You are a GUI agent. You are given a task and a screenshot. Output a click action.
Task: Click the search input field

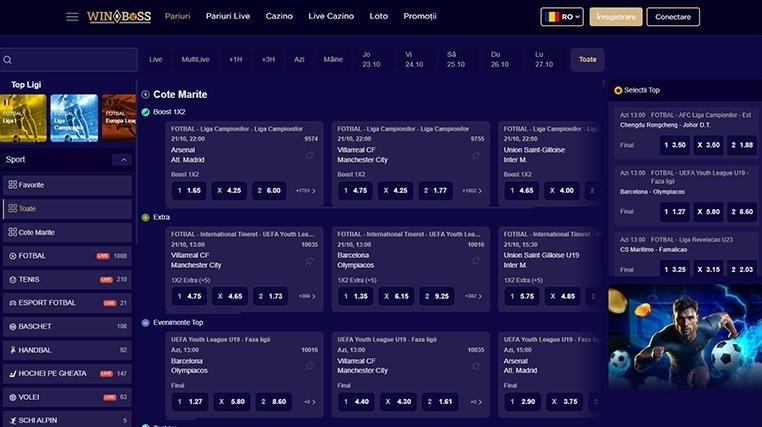69,60
